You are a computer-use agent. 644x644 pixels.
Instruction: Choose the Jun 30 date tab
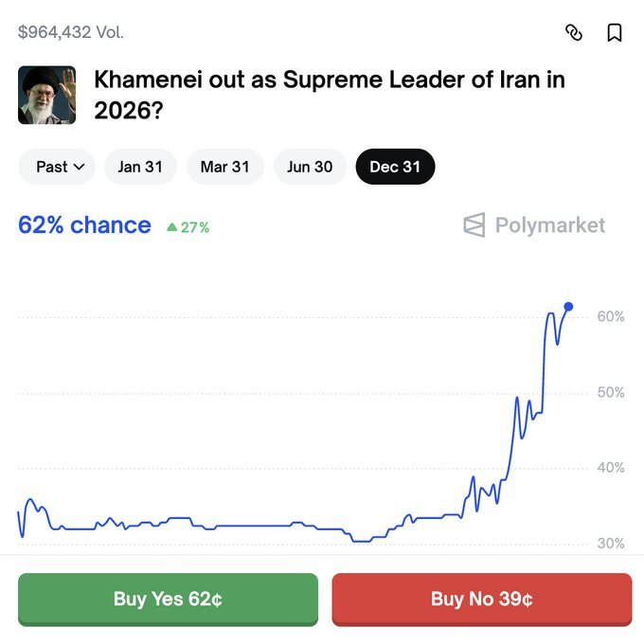310,167
